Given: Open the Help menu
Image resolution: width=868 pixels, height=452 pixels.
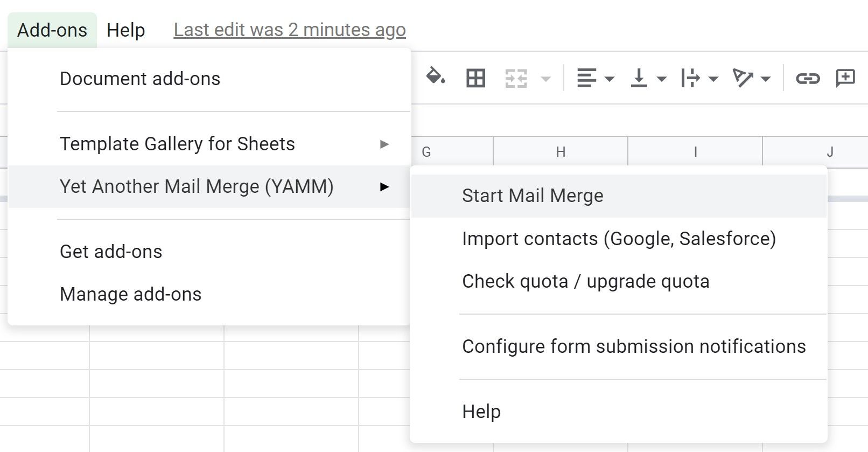Looking at the screenshot, I should pos(125,30).
